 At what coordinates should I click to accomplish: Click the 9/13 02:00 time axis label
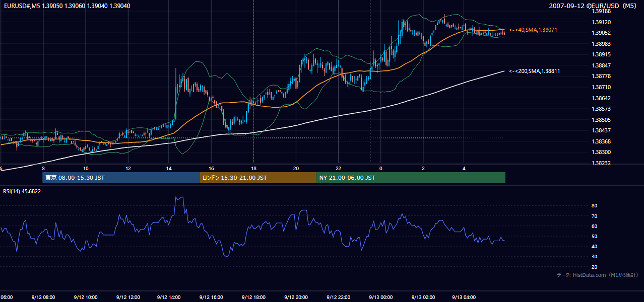[x=423, y=297]
